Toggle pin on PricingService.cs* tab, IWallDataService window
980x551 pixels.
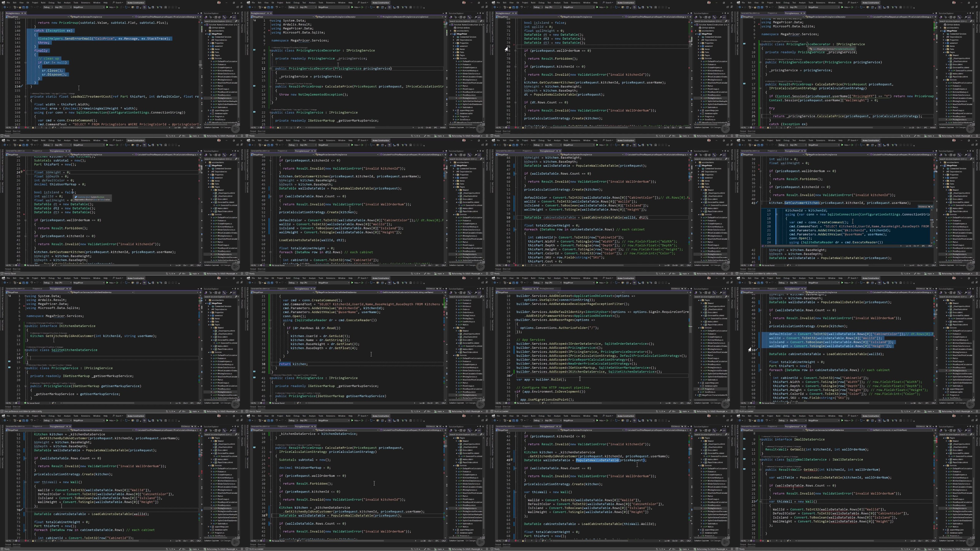(x=802, y=426)
